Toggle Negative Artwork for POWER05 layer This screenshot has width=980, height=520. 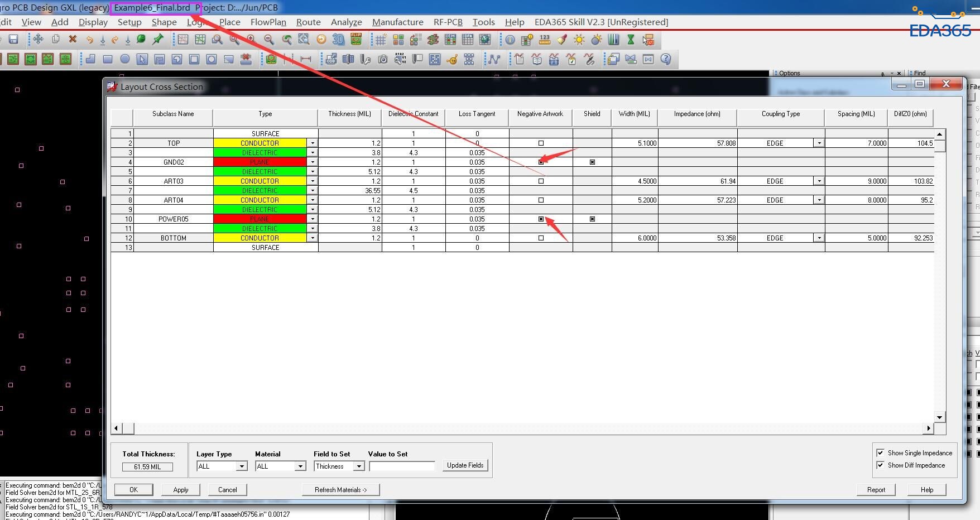[541, 219]
